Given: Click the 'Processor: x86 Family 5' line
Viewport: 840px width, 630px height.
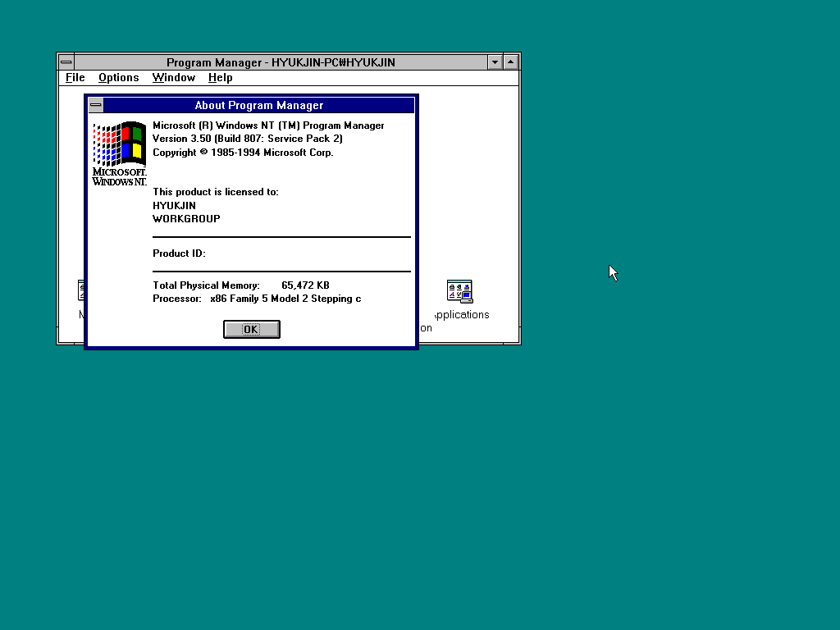Looking at the screenshot, I should tap(257, 299).
